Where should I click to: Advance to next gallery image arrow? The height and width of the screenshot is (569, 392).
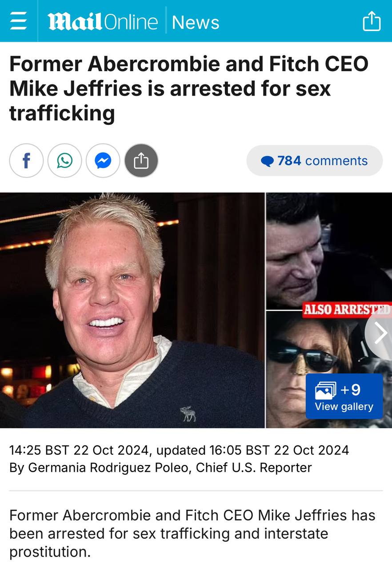pyautogui.click(x=380, y=333)
